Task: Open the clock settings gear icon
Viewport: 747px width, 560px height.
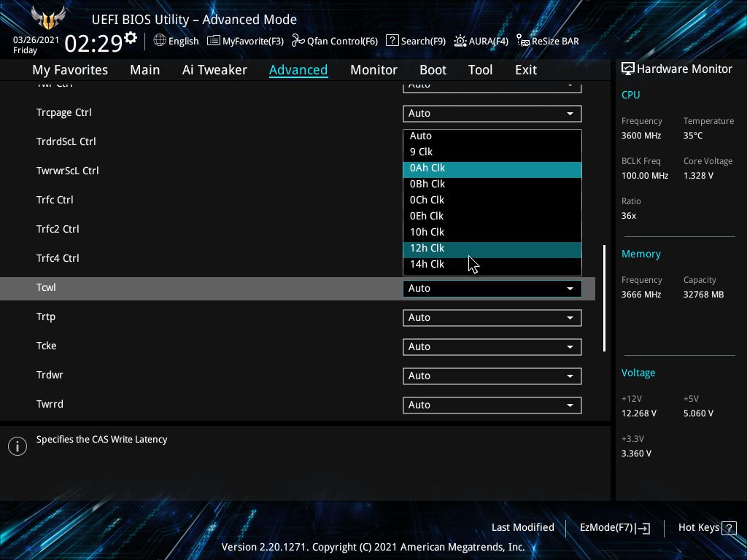Action: pyautogui.click(x=131, y=38)
